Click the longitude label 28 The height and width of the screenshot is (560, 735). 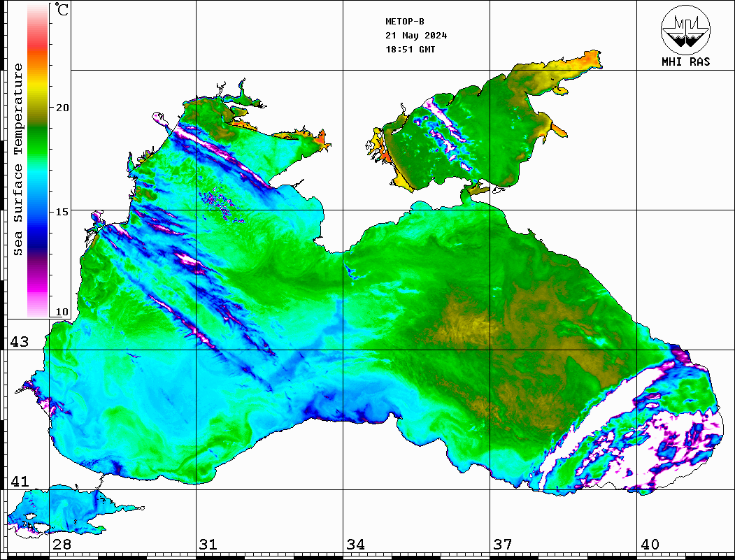(x=62, y=545)
